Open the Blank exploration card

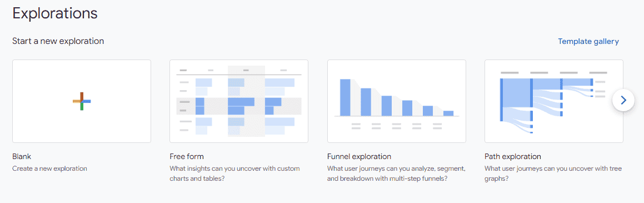tap(82, 101)
